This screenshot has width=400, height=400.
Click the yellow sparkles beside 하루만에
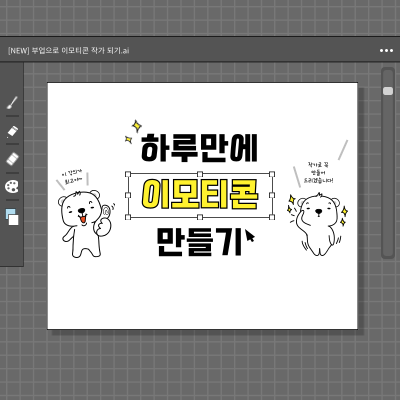tap(133, 131)
